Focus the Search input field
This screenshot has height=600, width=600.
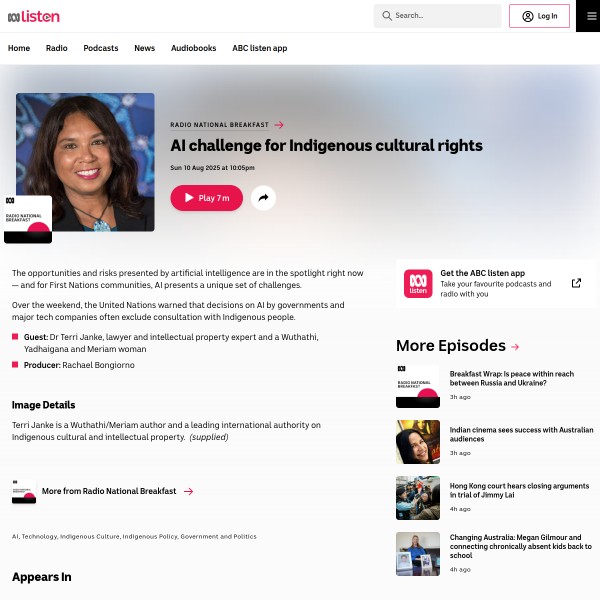pos(437,16)
